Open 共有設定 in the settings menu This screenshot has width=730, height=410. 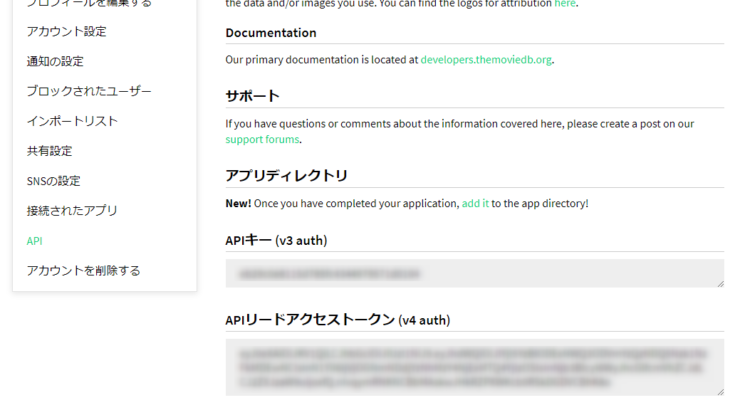[x=49, y=151]
